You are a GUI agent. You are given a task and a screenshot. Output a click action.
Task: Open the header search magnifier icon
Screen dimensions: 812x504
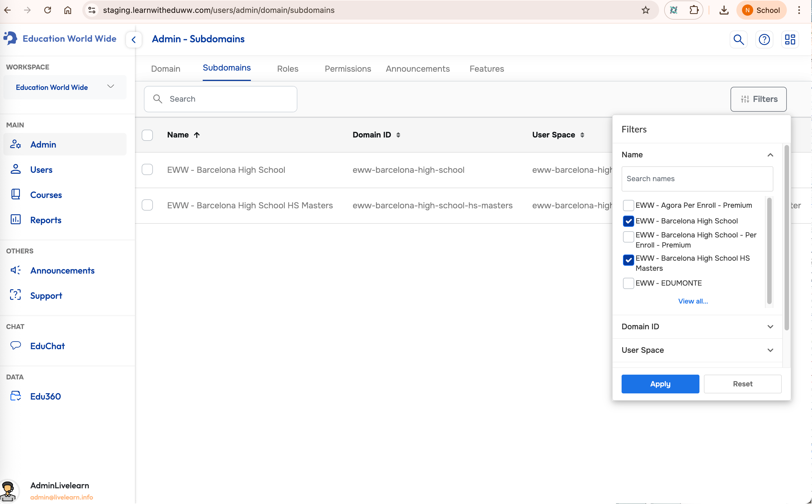[738, 40]
